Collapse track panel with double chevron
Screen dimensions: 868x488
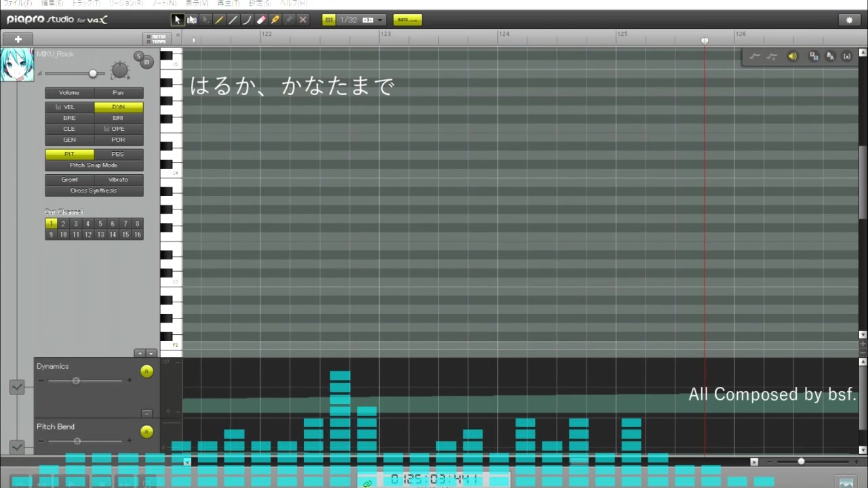[x=178, y=35]
